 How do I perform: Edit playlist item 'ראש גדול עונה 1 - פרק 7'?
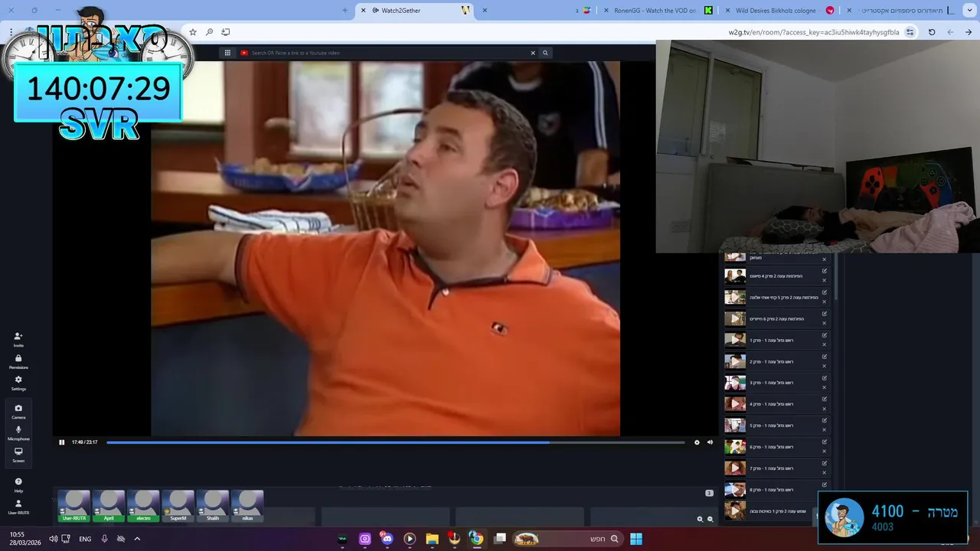[x=825, y=464]
